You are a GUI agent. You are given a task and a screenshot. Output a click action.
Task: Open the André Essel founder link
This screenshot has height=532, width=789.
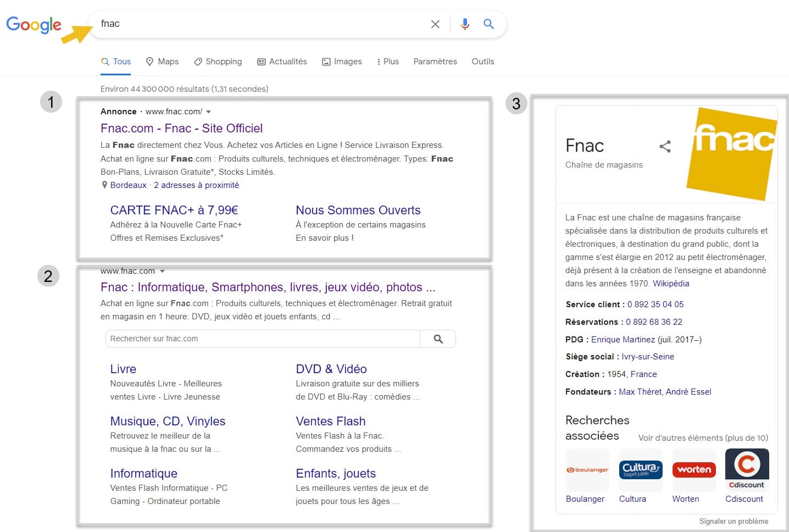(x=688, y=392)
